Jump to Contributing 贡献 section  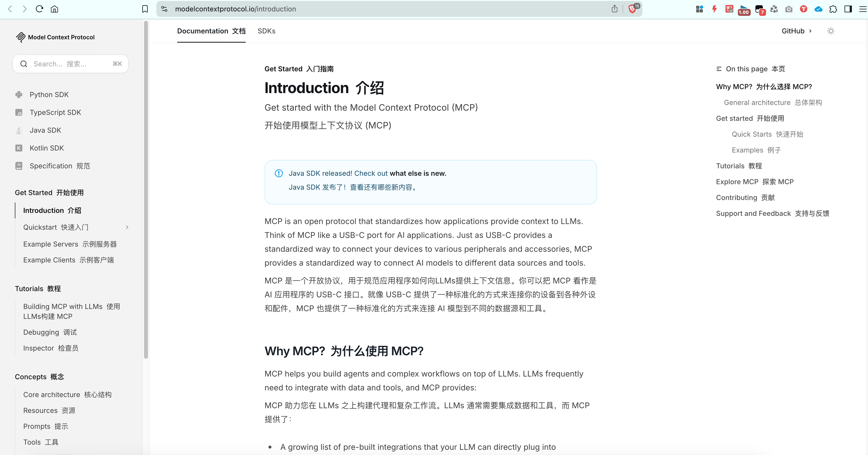coord(745,198)
